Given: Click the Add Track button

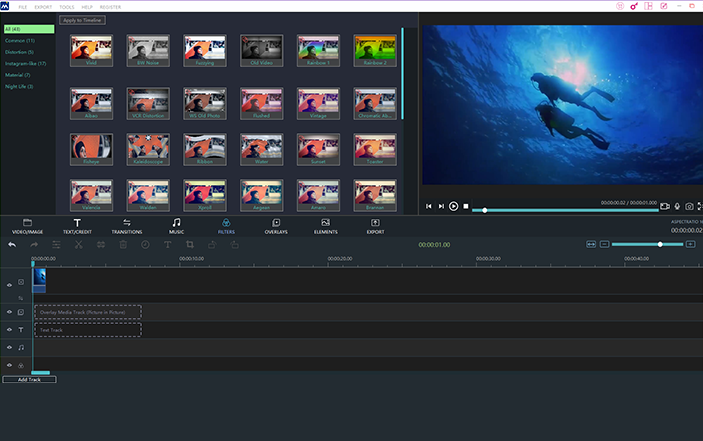Looking at the screenshot, I should [x=29, y=380].
